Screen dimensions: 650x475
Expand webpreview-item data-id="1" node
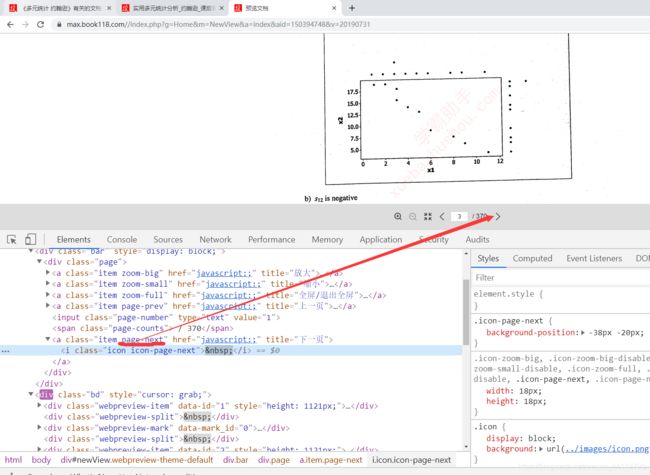pos(39,405)
